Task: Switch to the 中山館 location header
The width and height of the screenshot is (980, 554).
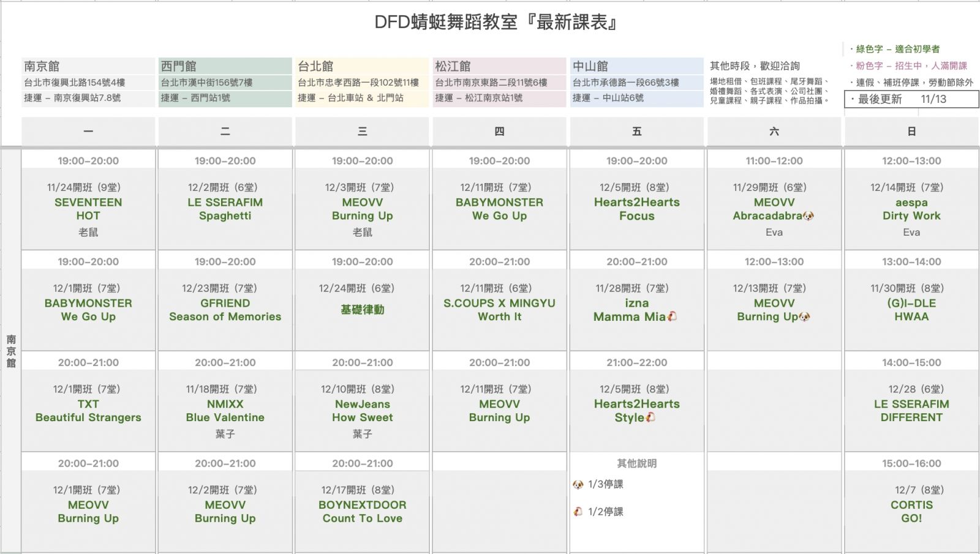Action: [590, 66]
